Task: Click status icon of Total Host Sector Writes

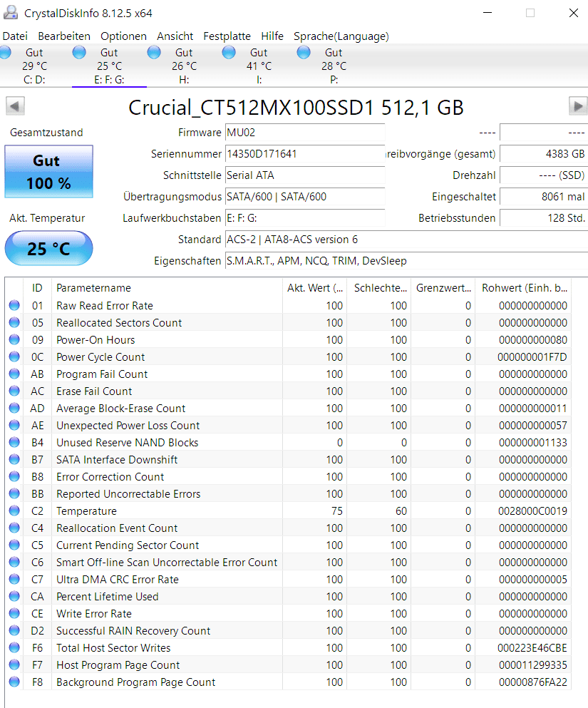Action: pos(14,647)
